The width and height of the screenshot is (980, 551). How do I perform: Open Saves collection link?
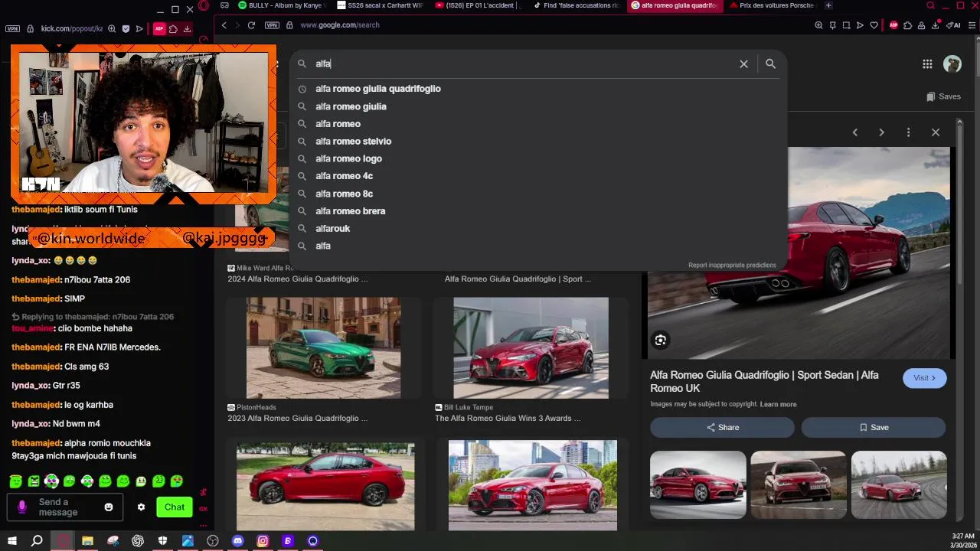pyautogui.click(x=943, y=96)
